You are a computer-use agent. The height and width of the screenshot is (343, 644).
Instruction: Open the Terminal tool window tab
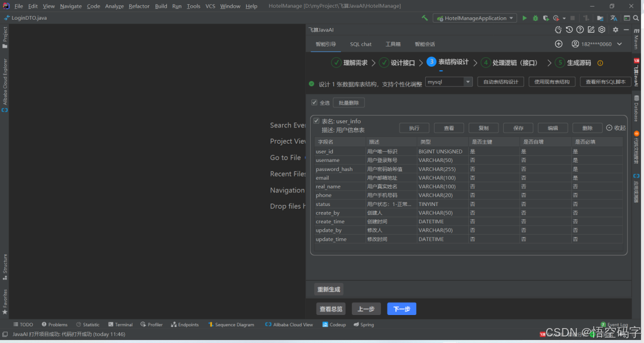pos(120,325)
